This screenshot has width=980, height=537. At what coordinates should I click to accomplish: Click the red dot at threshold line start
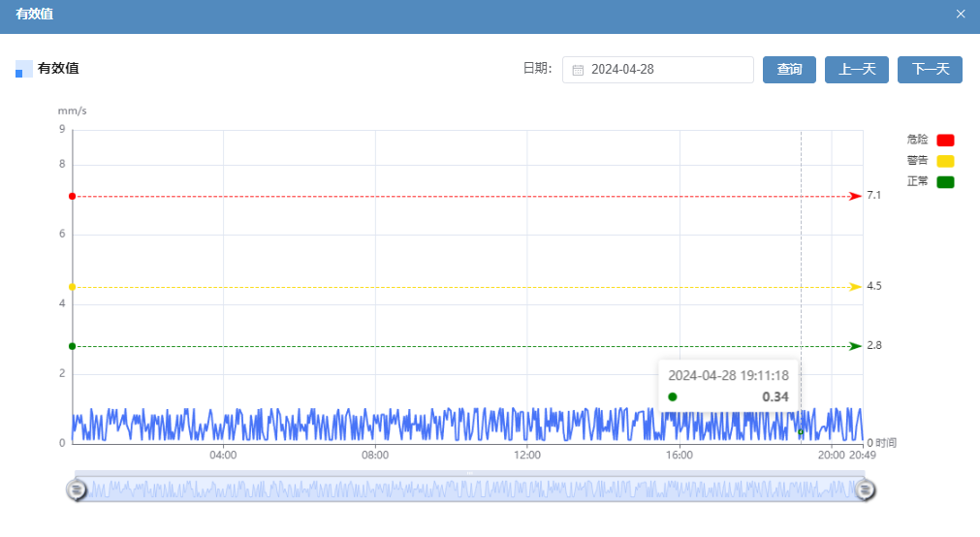click(73, 196)
